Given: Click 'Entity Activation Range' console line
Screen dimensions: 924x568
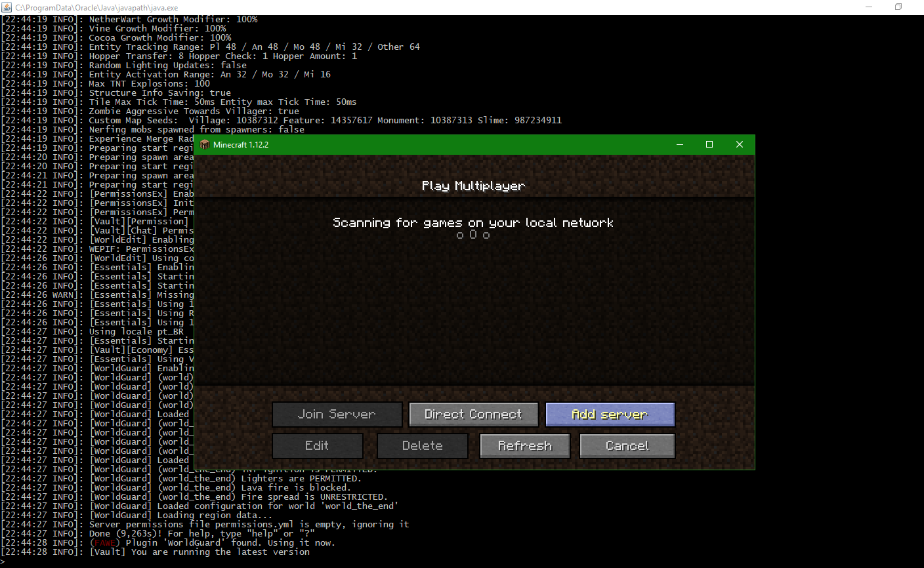Looking at the screenshot, I should click(x=166, y=75).
